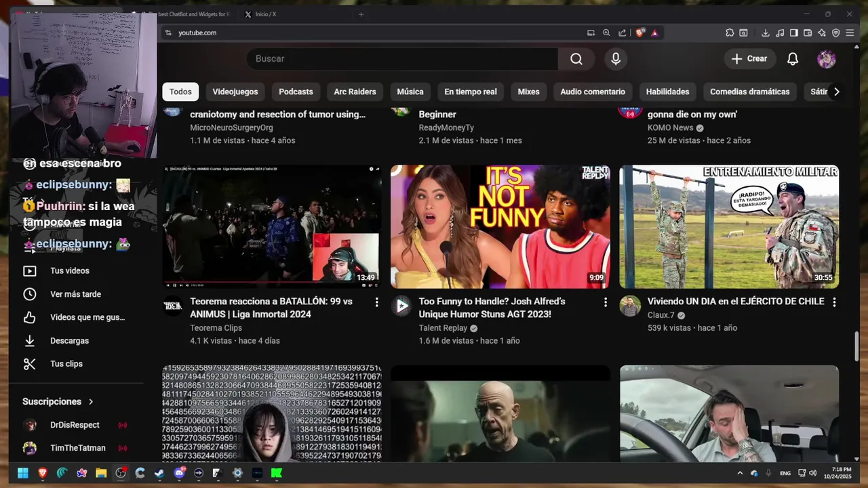This screenshot has width=868, height=488.
Task: Open options menu for Viviendo UN DIA video
Action: (834, 302)
